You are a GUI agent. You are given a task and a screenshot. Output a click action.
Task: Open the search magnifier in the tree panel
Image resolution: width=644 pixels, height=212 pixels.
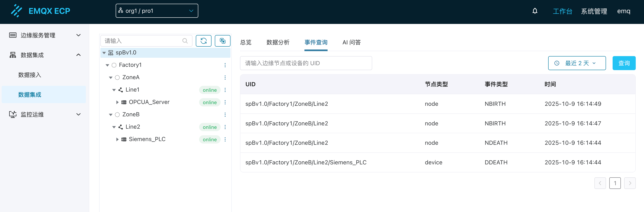(185, 41)
